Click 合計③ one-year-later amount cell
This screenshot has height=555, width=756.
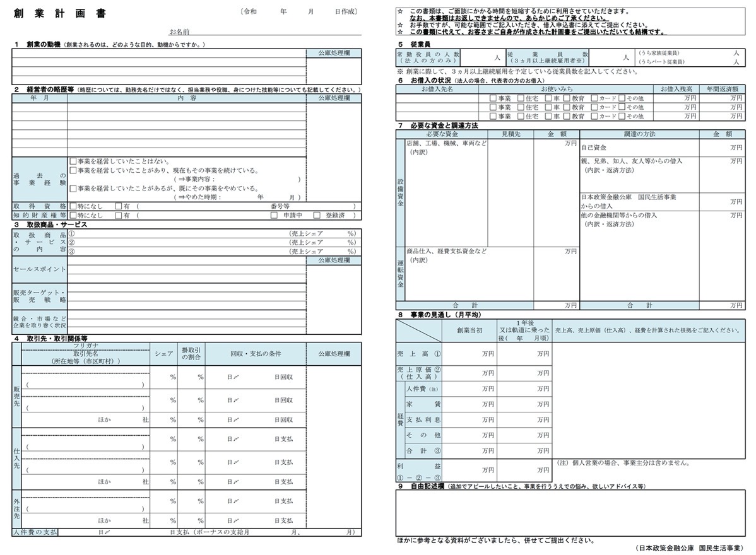(x=524, y=450)
